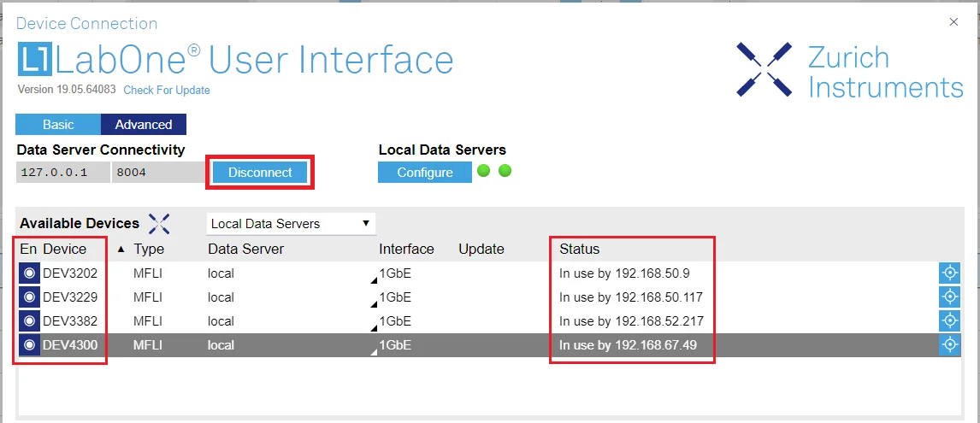
Task: Click the Status column header
Action: 580,250
